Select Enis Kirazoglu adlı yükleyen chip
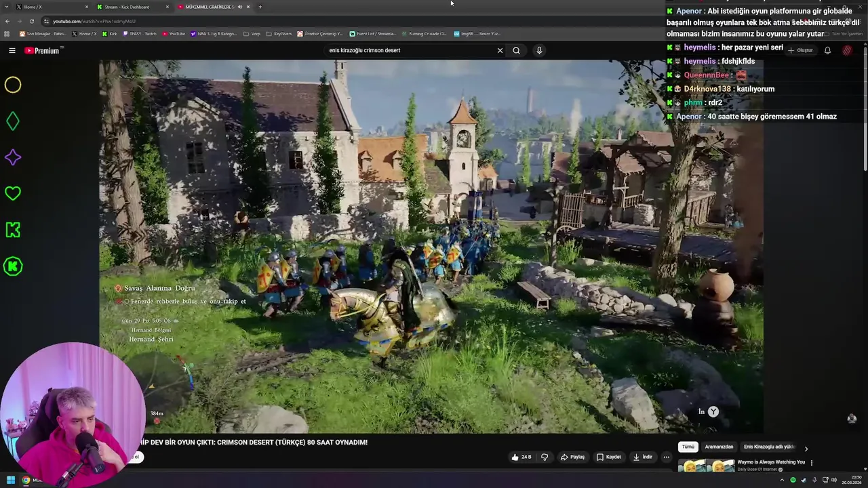868x488 pixels. pyautogui.click(x=769, y=447)
